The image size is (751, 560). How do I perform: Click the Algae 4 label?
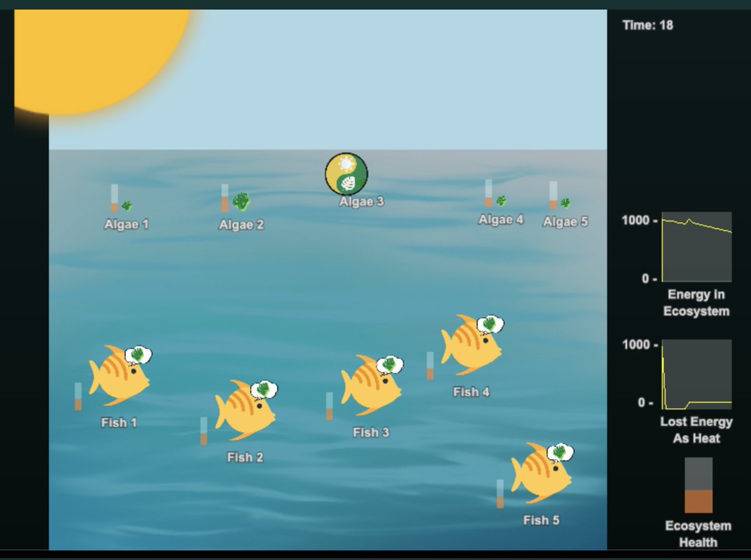(x=501, y=220)
